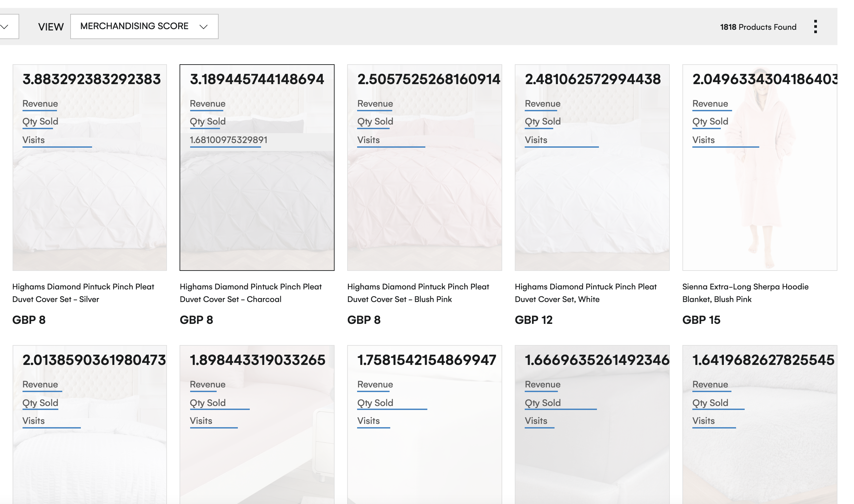Click GBP 8 price under Silver duvet
Screen dimensions: 854x504
(x=29, y=320)
